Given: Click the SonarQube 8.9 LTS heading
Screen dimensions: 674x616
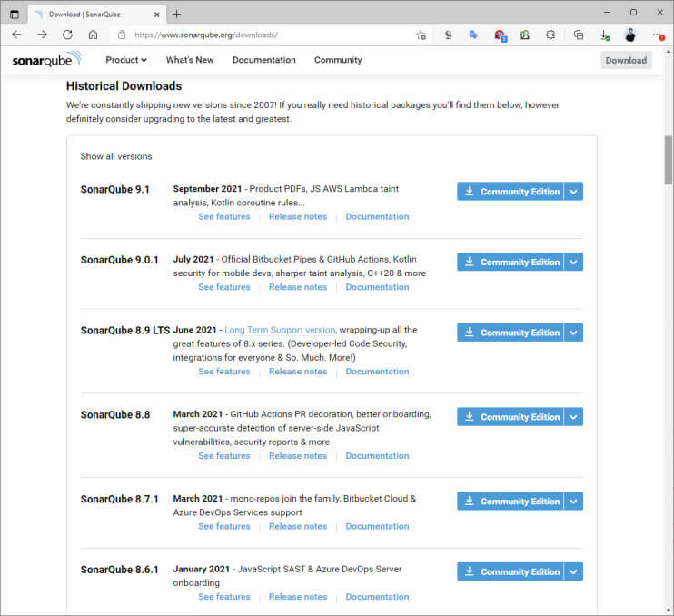Looking at the screenshot, I should pos(125,330).
